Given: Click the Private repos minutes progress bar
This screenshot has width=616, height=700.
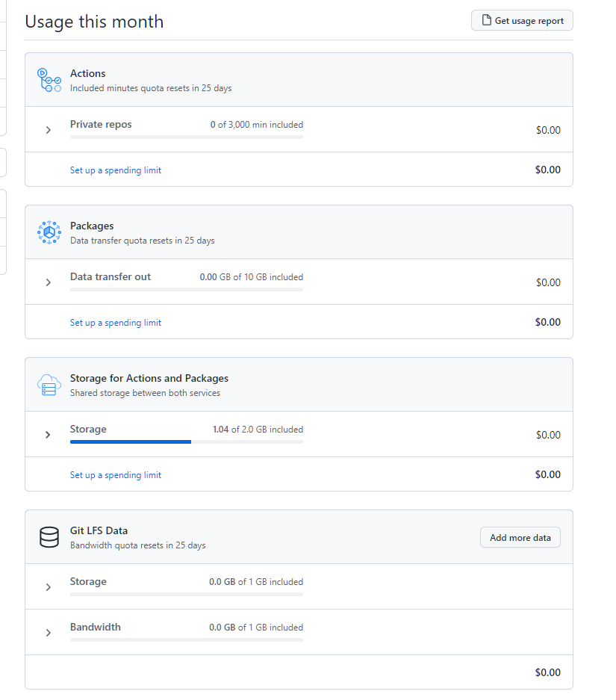Looking at the screenshot, I should (187, 137).
